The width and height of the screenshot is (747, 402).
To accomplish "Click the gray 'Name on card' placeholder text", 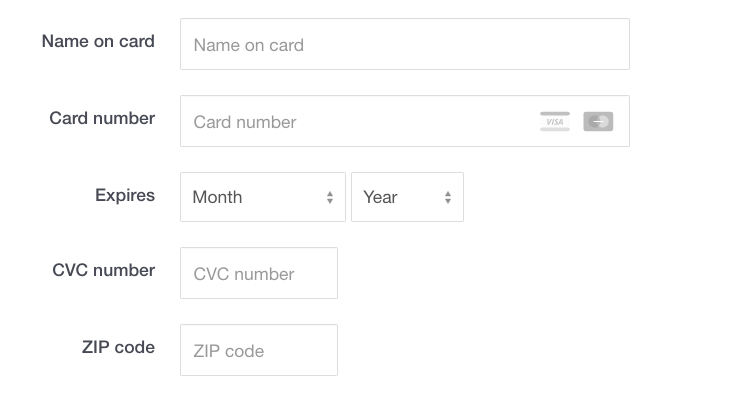I will pos(248,45).
